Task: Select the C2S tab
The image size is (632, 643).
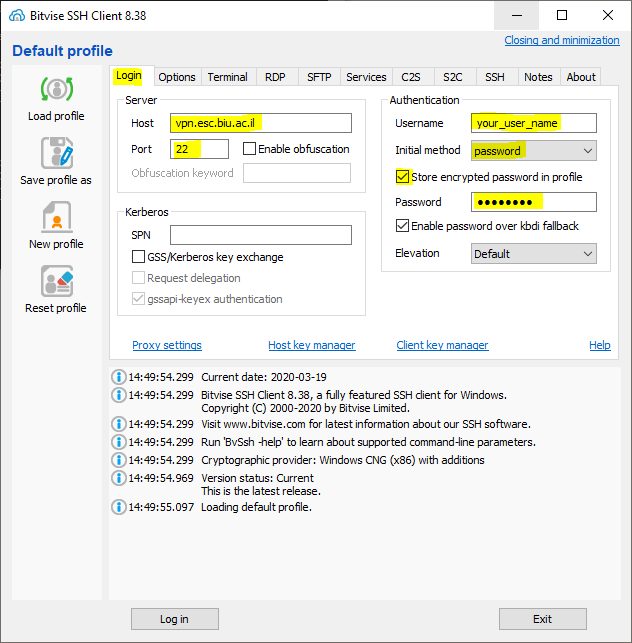Action: tap(411, 77)
